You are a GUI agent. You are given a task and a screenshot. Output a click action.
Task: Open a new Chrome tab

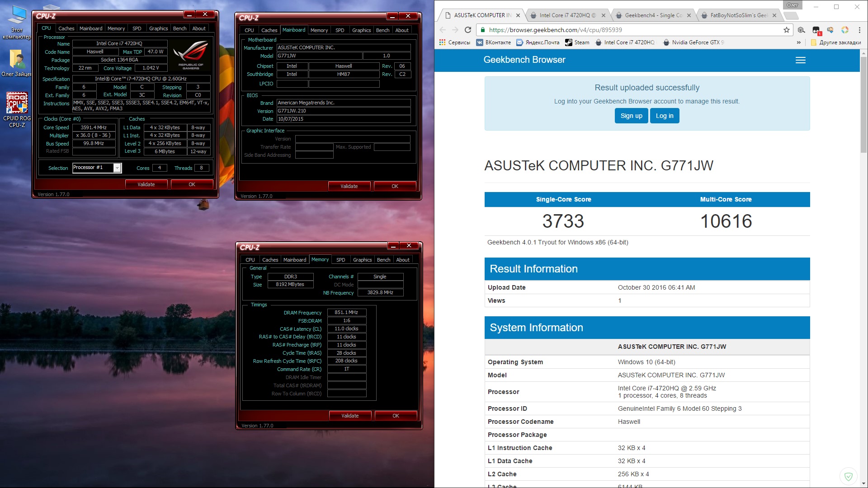click(791, 16)
